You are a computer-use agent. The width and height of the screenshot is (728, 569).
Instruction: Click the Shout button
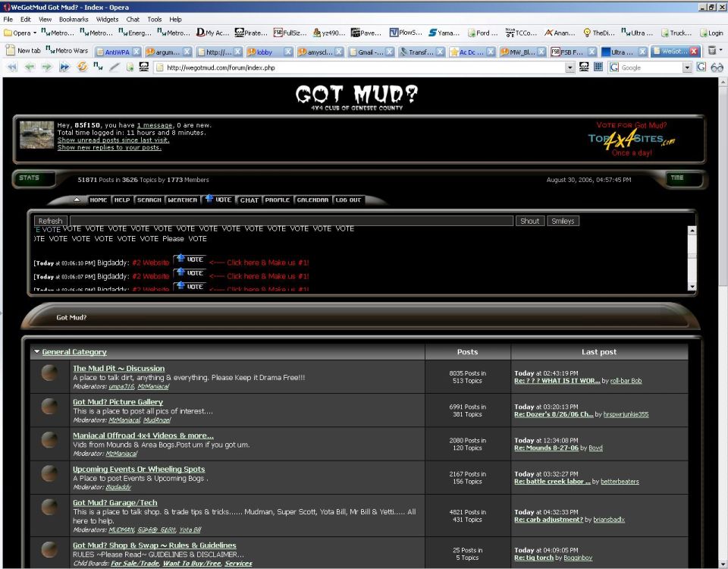coord(530,221)
